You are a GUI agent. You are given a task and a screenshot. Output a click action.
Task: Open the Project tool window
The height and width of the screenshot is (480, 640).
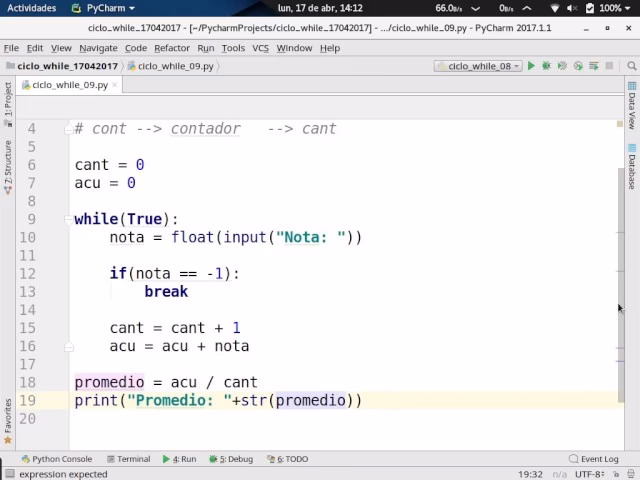click(8, 104)
